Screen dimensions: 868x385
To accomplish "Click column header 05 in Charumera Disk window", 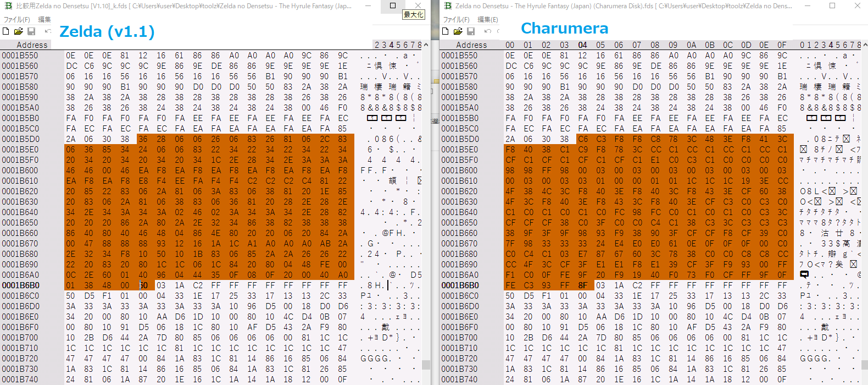I will point(600,45).
